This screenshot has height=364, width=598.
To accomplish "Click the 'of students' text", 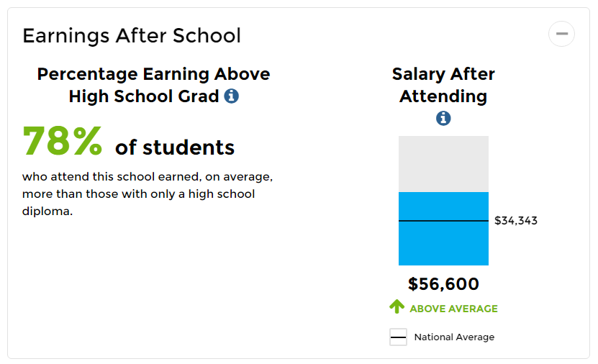I will pos(175,147).
